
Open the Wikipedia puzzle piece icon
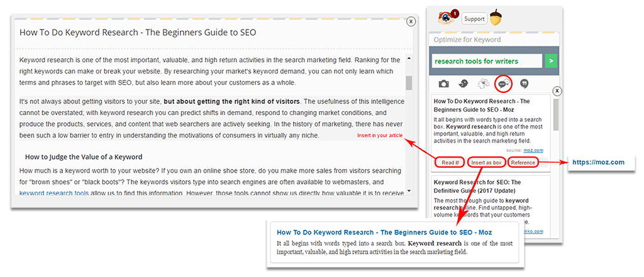(484, 84)
